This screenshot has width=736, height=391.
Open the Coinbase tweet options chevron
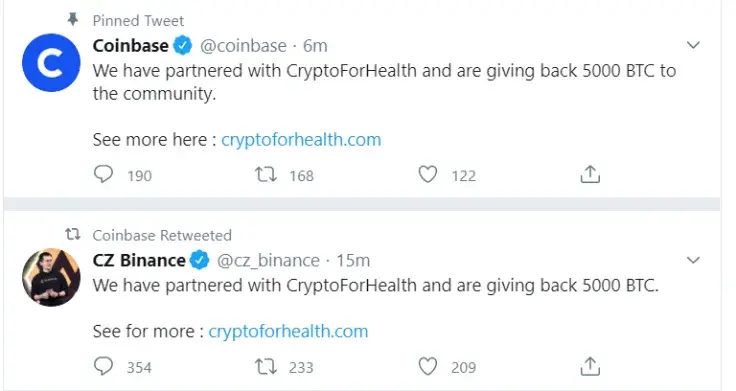[x=693, y=45]
